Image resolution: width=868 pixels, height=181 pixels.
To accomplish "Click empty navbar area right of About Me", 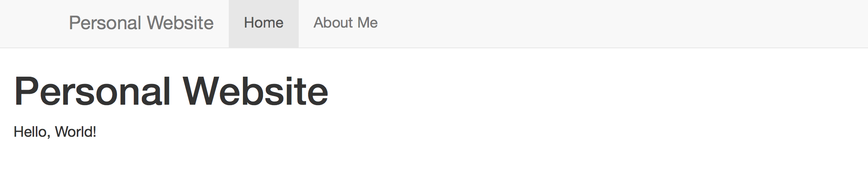I will [610, 23].
